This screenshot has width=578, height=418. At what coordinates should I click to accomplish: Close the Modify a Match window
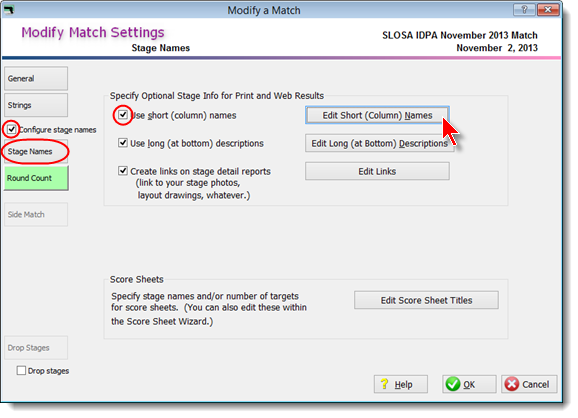coord(548,10)
